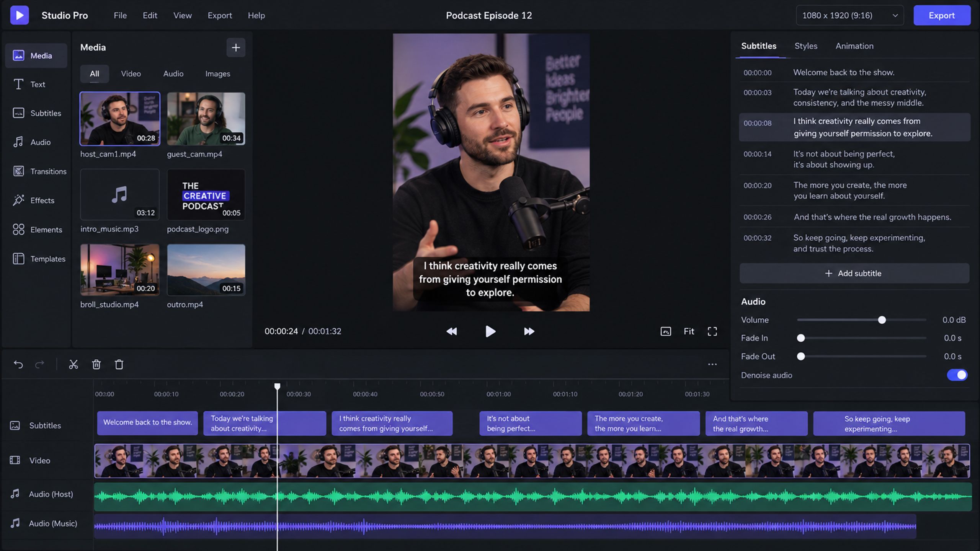The height and width of the screenshot is (551, 980).
Task: Select subtitle 'And that's where the real growth happens.'
Action: [x=854, y=217]
